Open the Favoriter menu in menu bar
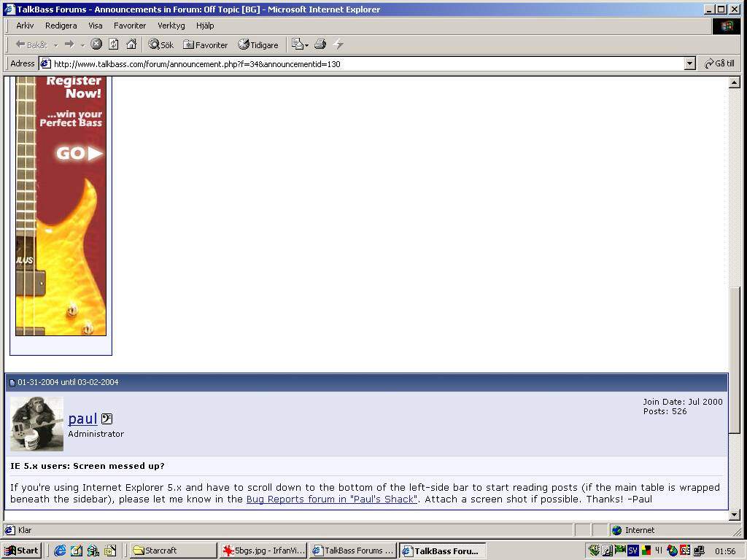The width and height of the screenshot is (747, 560). coord(130,26)
